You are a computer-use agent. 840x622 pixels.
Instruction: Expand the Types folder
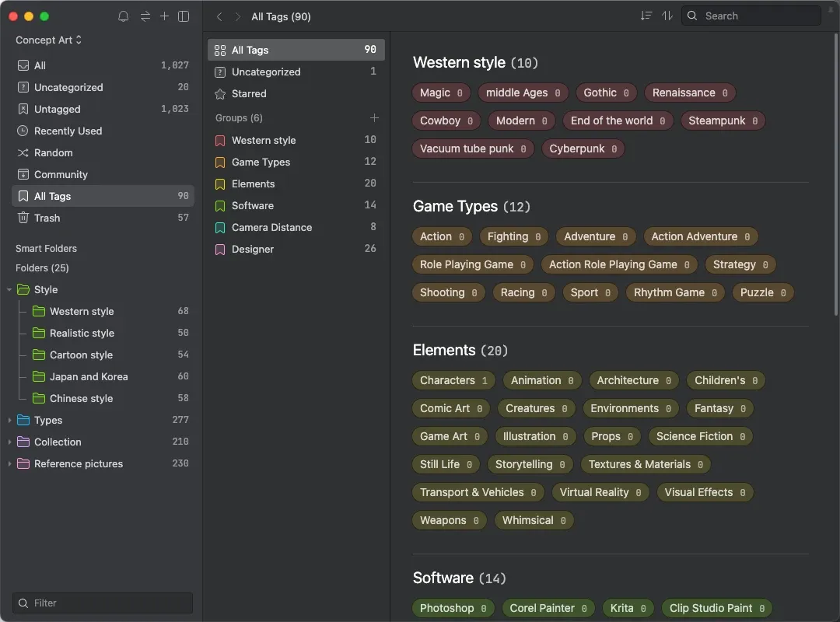point(9,421)
